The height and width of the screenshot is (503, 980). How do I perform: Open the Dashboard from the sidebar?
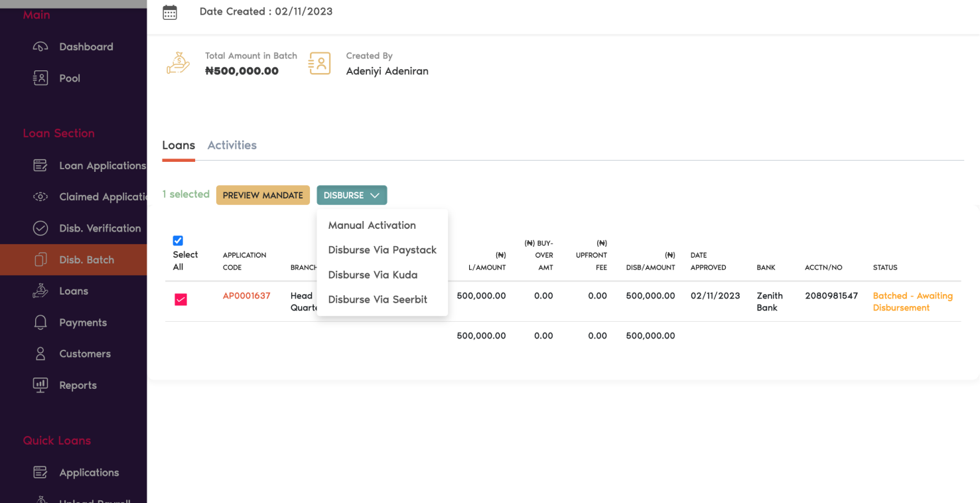coord(40,46)
